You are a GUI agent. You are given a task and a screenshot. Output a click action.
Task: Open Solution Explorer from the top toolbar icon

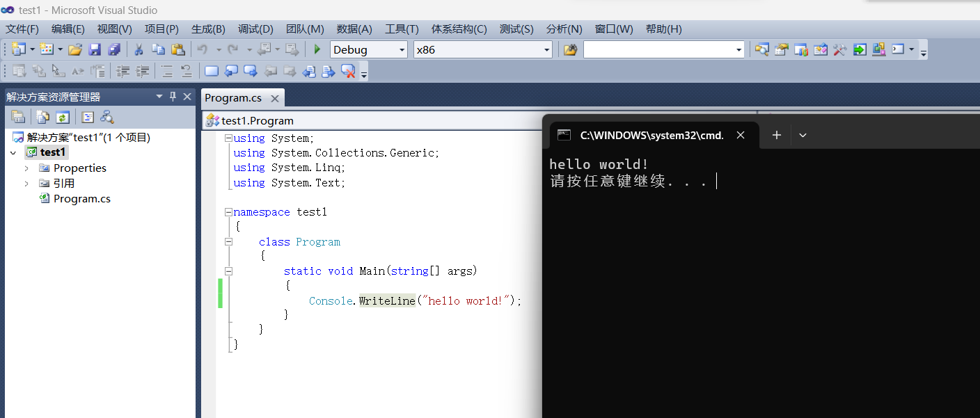(x=762, y=49)
